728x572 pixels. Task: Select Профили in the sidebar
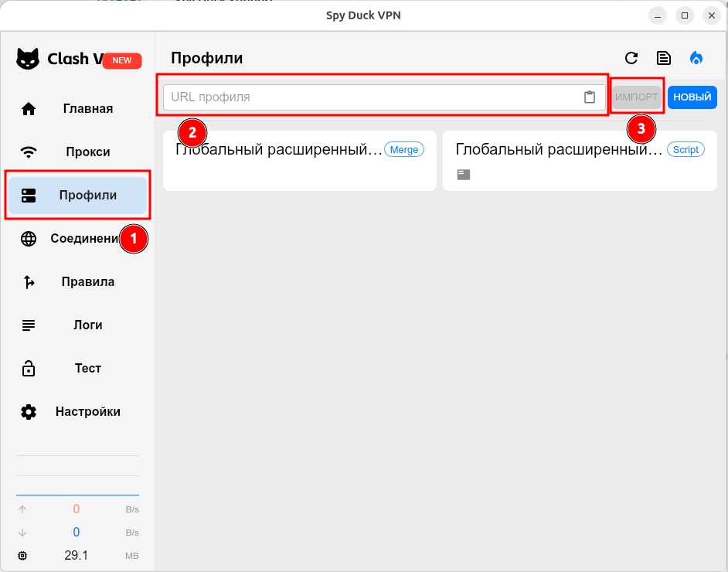(77, 196)
